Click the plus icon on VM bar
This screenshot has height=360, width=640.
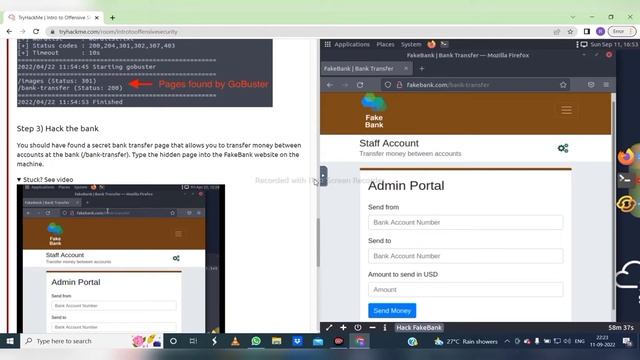[343, 328]
